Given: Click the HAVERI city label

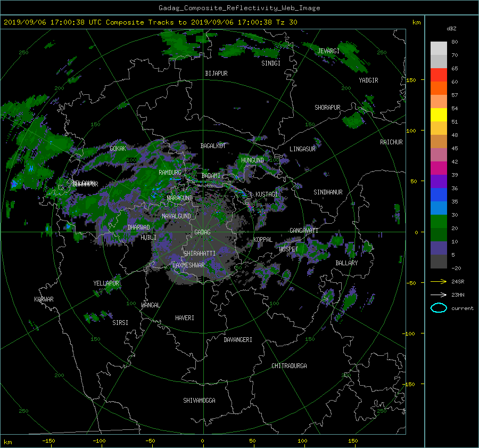Looking at the screenshot, I should [185, 318].
